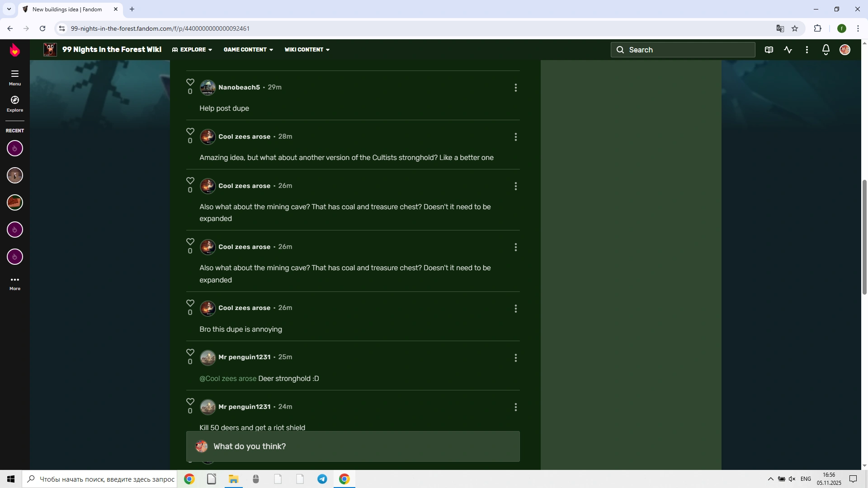The width and height of the screenshot is (868, 488).
Task: Like the 'Deer stronghold :D' reply heart
Action: tap(190, 352)
